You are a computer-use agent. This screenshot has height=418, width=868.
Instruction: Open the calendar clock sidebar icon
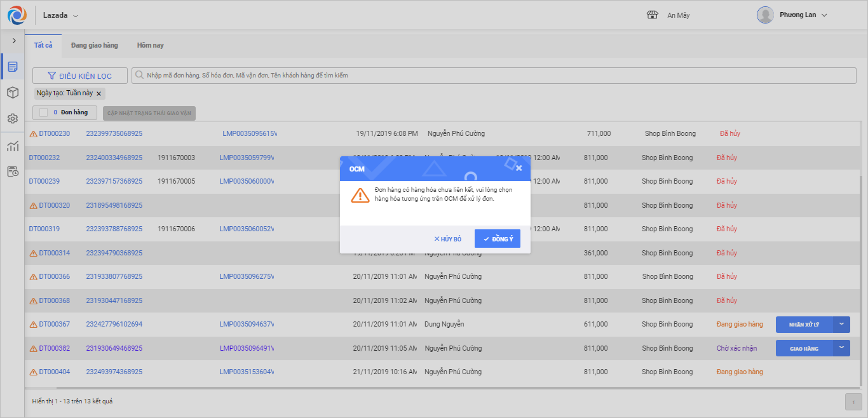click(12, 172)
